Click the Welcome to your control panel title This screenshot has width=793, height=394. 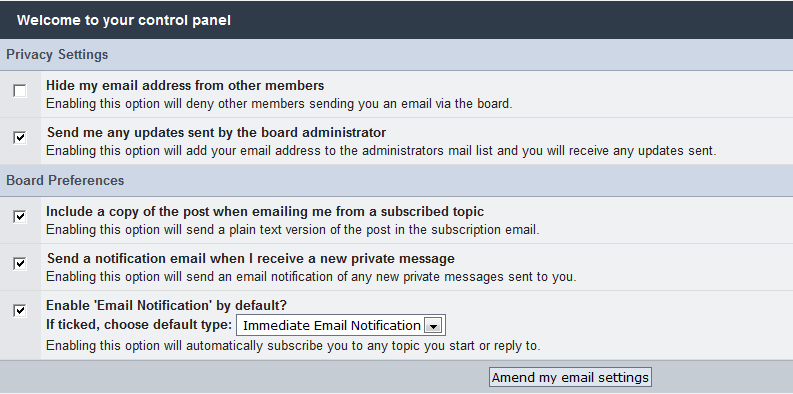pos(124,20)
